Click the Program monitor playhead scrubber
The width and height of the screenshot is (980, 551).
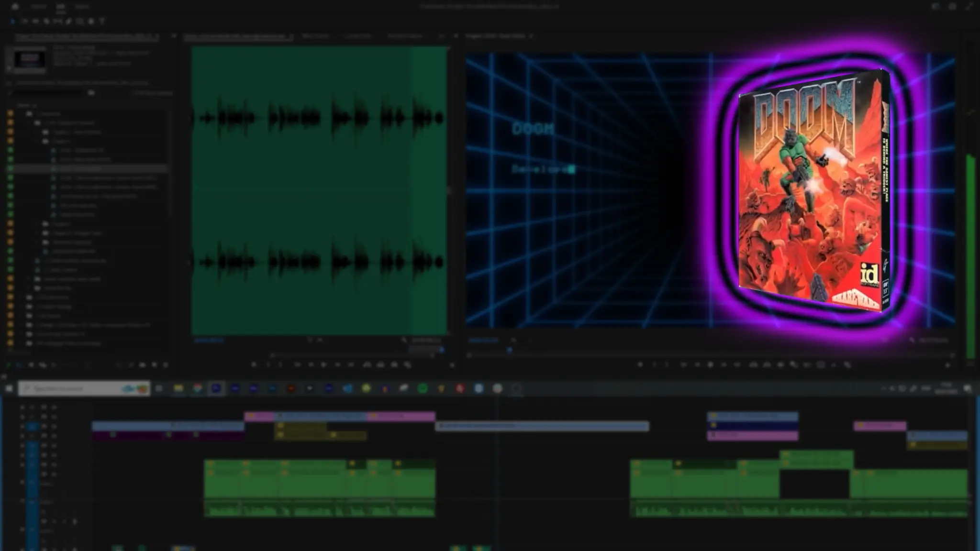[510, 350]
